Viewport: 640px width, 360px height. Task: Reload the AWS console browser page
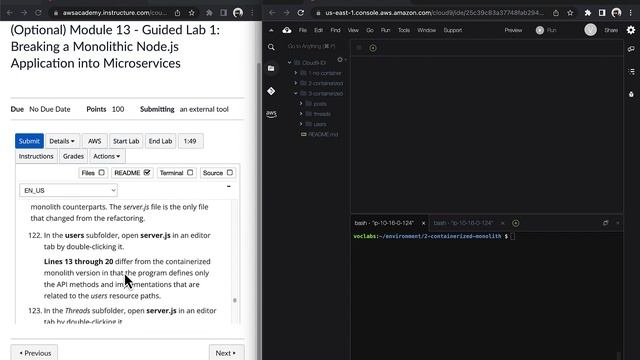click(300, 13)
